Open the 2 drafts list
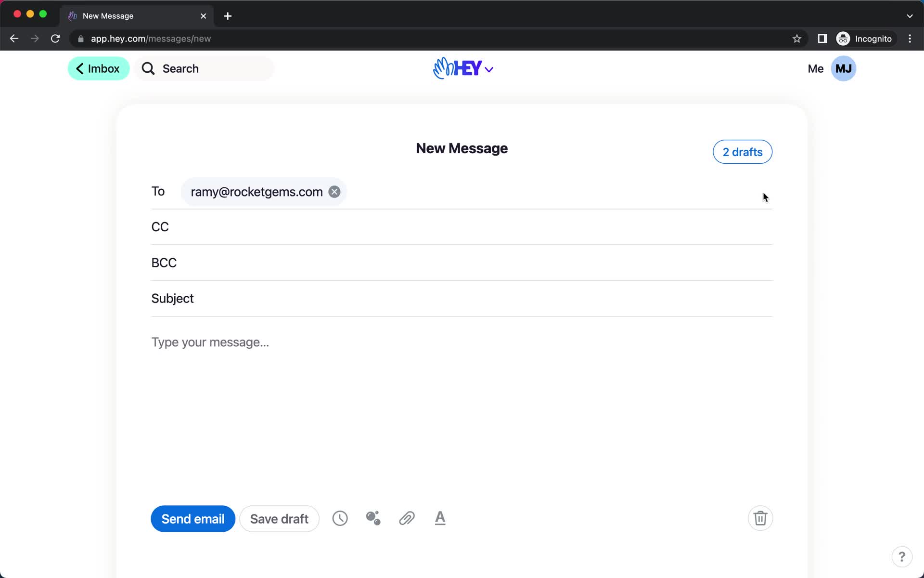Image resolution: width=924 pixels, height=578 pixels. pyautogui.click(x=742, y=152)
